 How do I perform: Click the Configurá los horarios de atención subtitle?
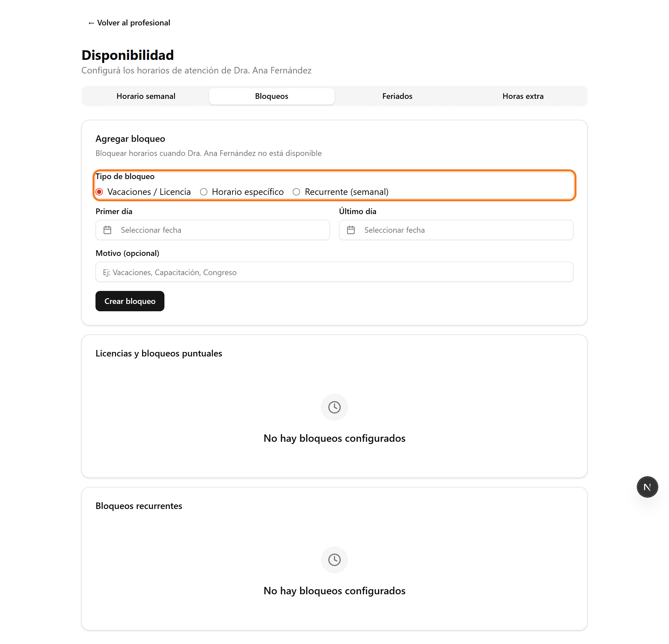click(x=196, y=71)
